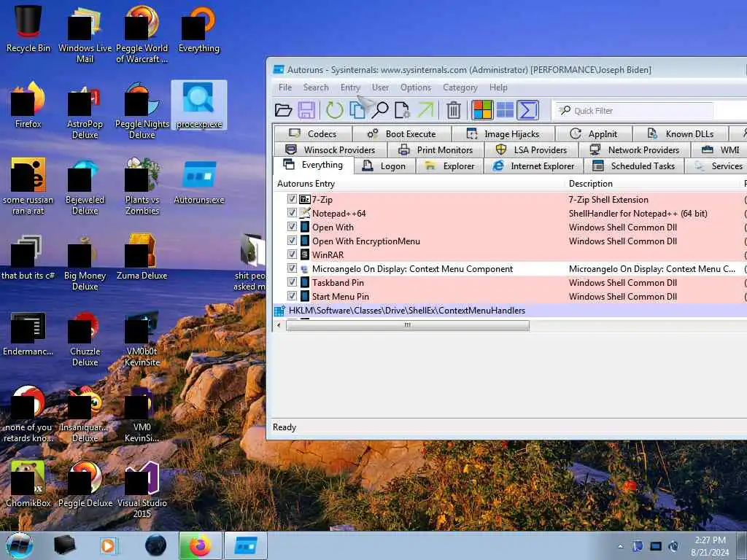Open the File menu
This screenshot has height=560, width=747.
[x=285, y=87]
